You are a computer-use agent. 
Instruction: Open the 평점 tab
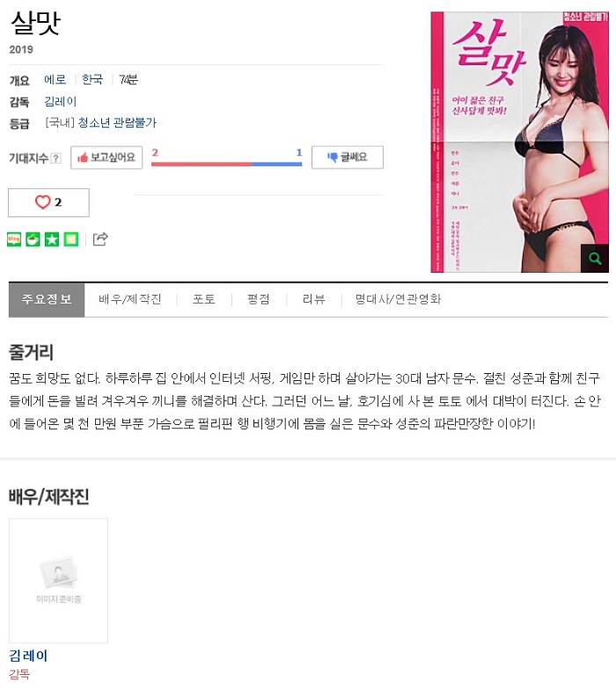(x=259, y=300)
